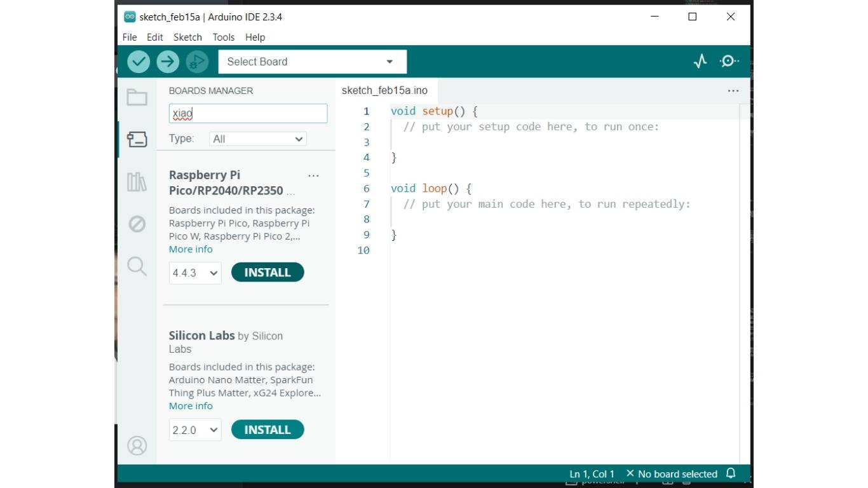Click line number 5 in the gutter

tap(367, 173)
